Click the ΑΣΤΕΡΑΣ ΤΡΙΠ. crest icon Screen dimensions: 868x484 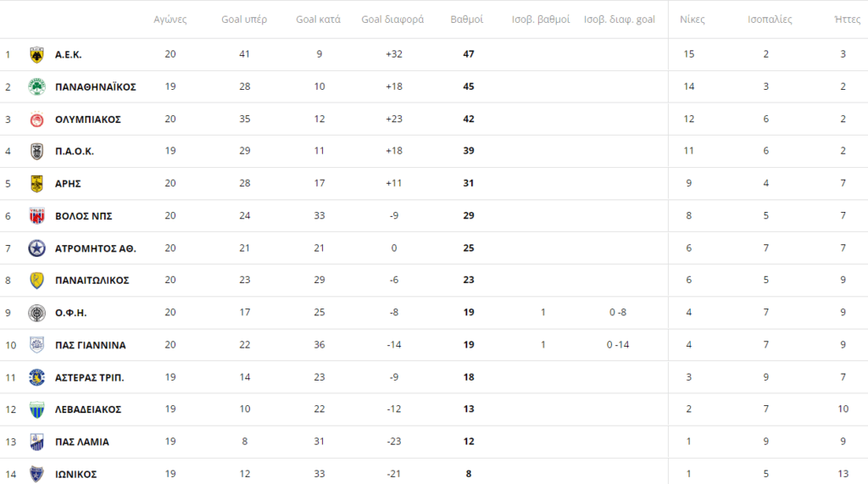[36, 378]
